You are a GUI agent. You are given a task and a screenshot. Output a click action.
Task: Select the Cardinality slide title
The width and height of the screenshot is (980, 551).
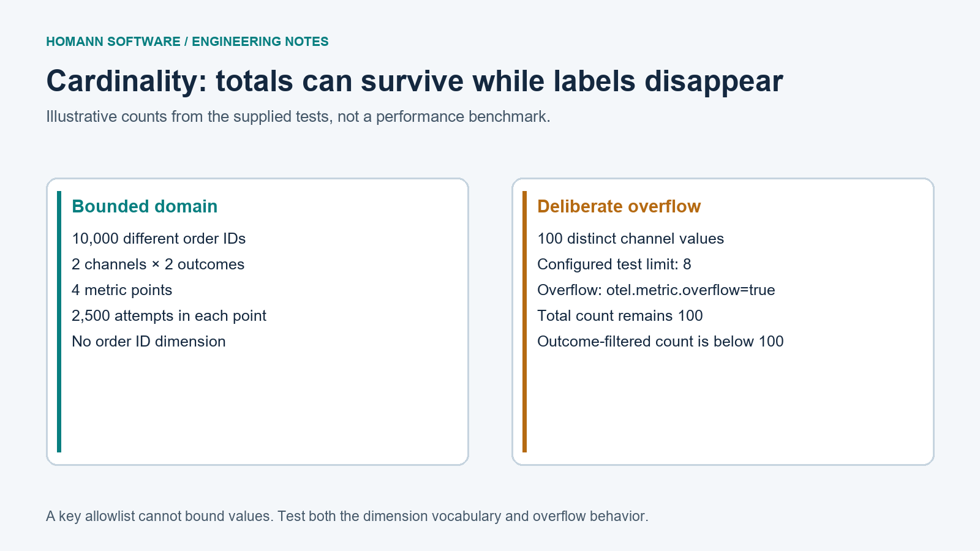[x=415, y=81]
